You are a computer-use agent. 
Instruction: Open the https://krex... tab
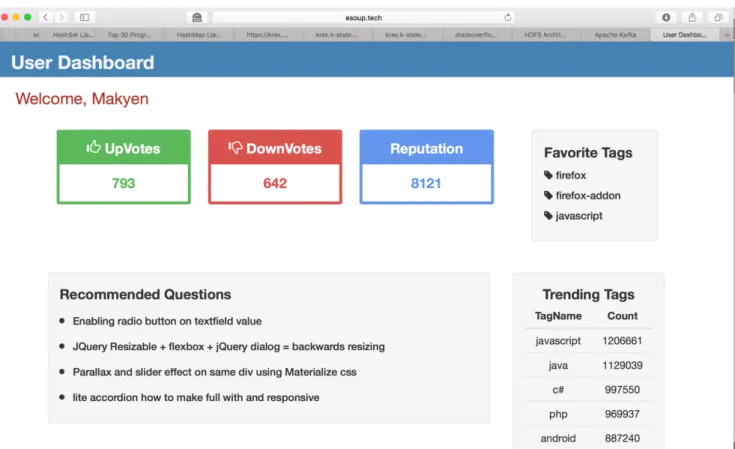(267, 35)
